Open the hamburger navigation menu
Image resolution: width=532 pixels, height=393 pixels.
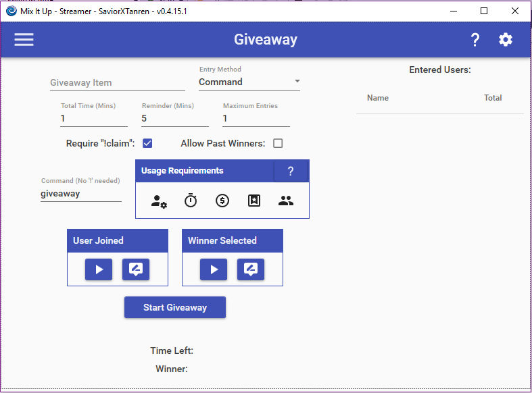tap(24, 40)
